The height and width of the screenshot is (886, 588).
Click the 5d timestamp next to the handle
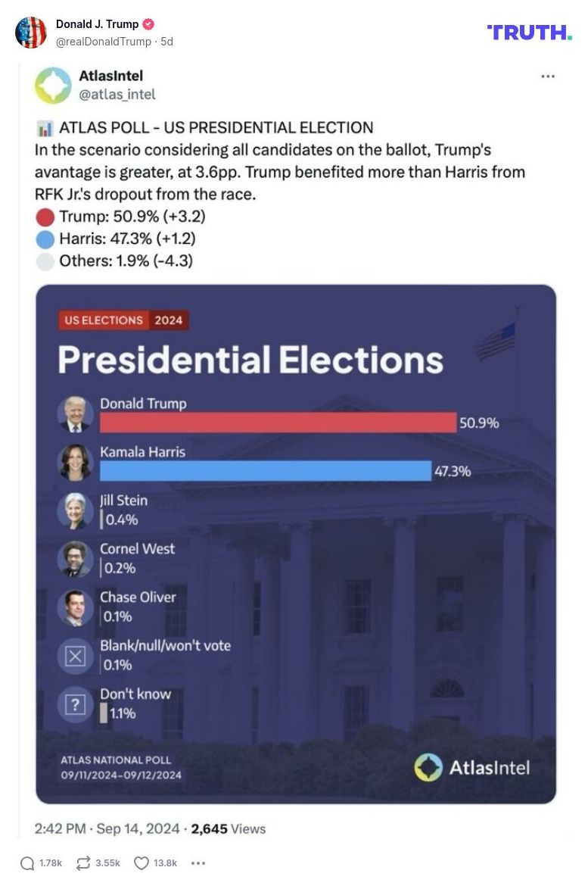[168, 42]
